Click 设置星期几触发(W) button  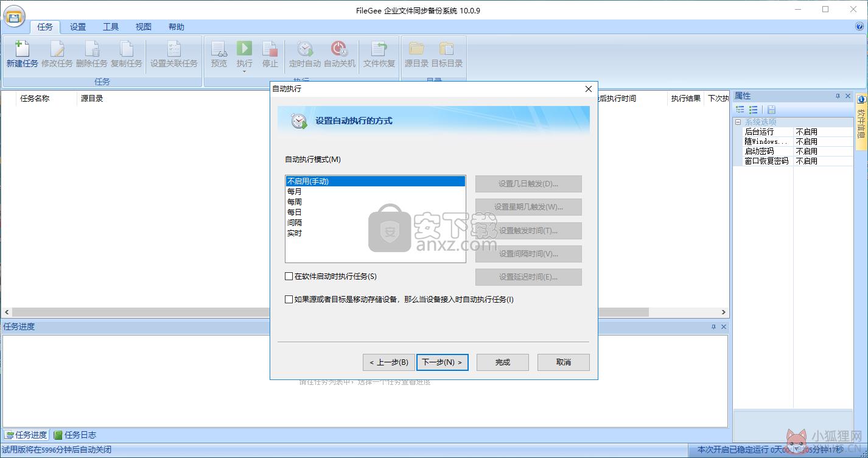coord(528,207)
